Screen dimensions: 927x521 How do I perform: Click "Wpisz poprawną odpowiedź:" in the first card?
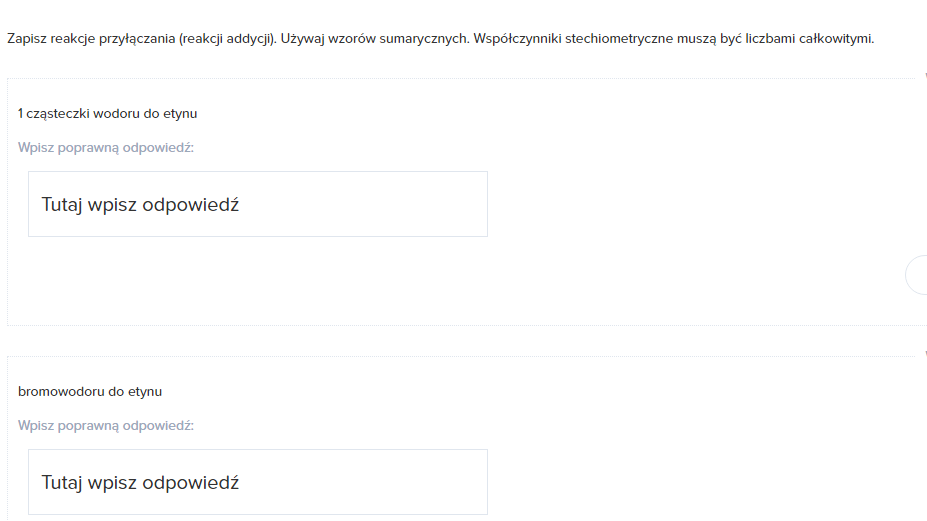[106, 147]
